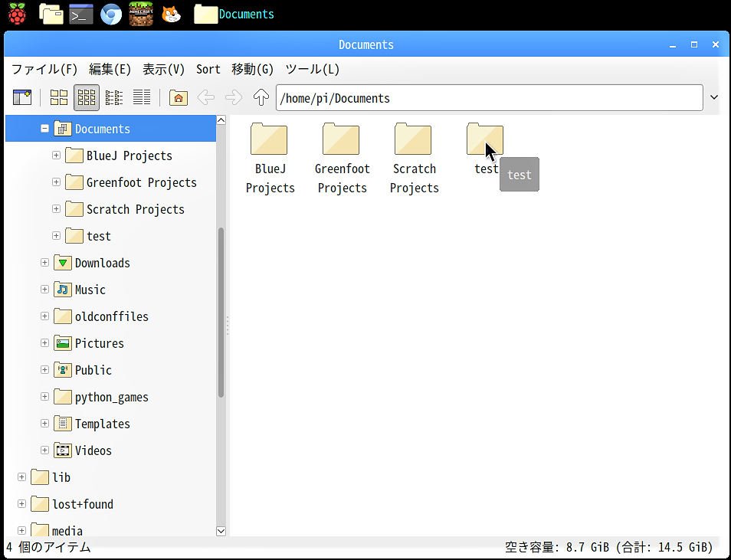731x560 pixels.
Task: Expand lost+found tree node
Action: (21, 503)
